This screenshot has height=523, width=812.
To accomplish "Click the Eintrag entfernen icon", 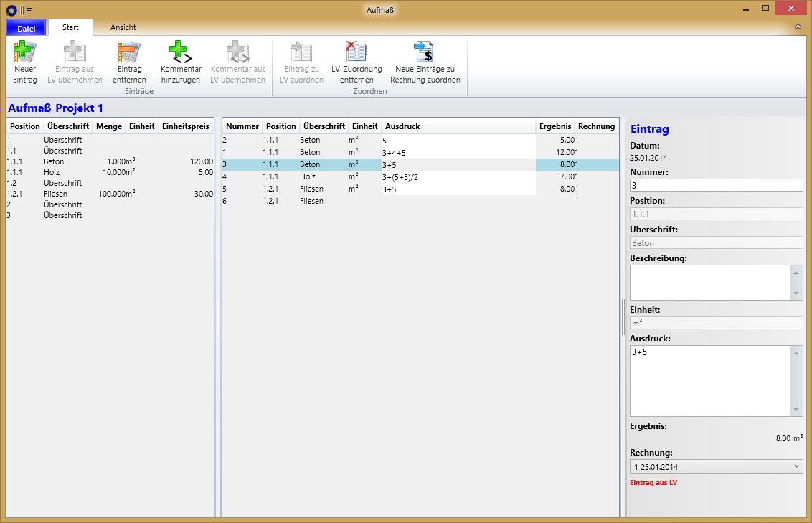I will pyautogui.click(x=129, y=52).
